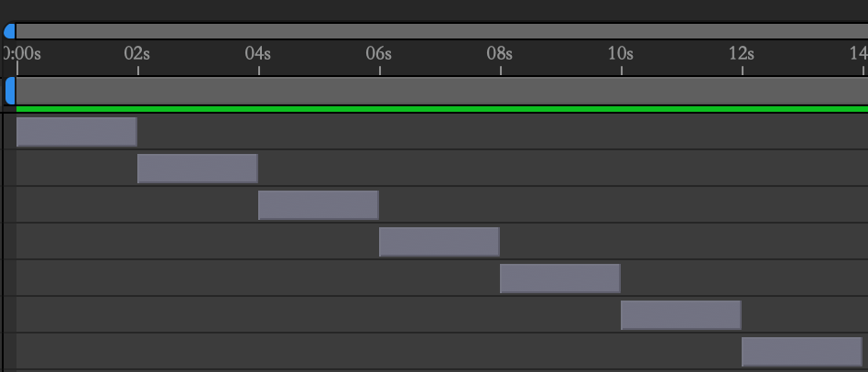
Task: Jump to 10s on time ruler
Action: [x=621, y=54]
